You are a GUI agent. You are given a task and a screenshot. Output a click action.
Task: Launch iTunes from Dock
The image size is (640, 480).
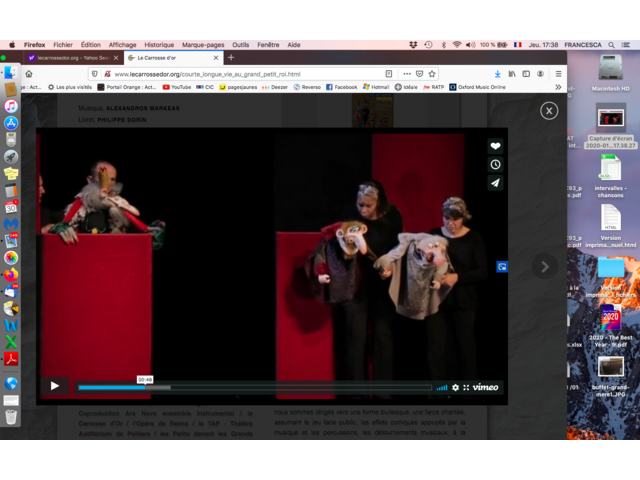[11, 106]
